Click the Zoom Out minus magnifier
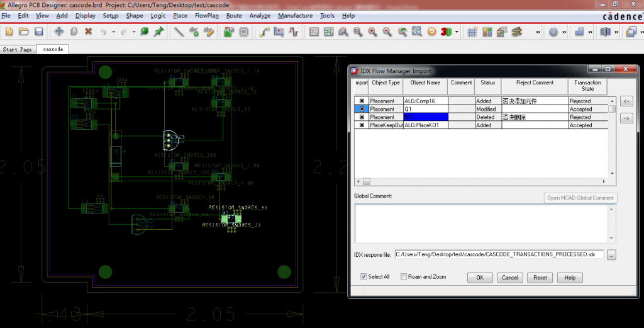 [x=387, y=31]
